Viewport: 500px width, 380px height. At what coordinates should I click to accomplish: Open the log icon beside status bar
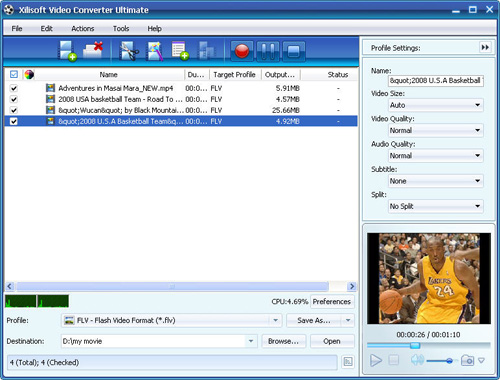[348, 362]
